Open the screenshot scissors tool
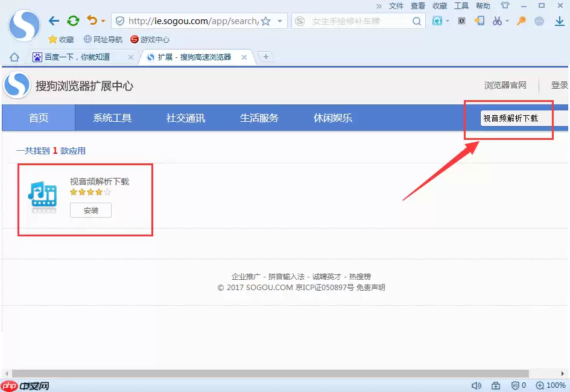Viewport: 570px width, 392px height. pyautogui.click(x=498, y=21)
